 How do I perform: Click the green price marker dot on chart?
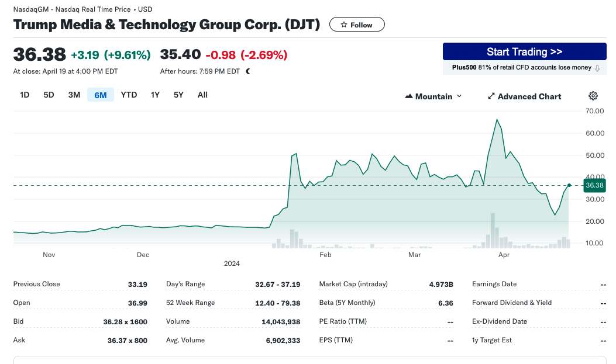(x=569, y=185)
